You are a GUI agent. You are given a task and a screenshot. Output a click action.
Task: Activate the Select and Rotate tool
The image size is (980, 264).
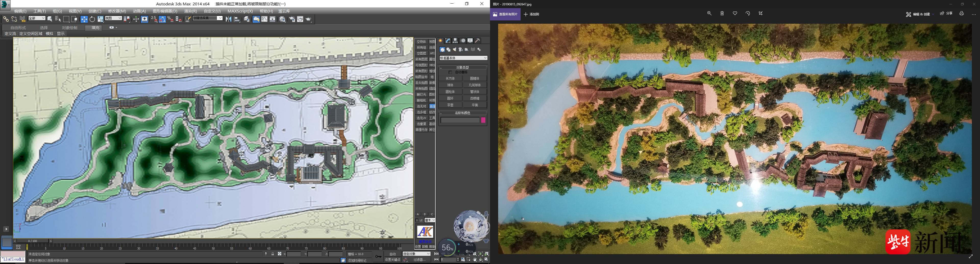tap(92, 19)
